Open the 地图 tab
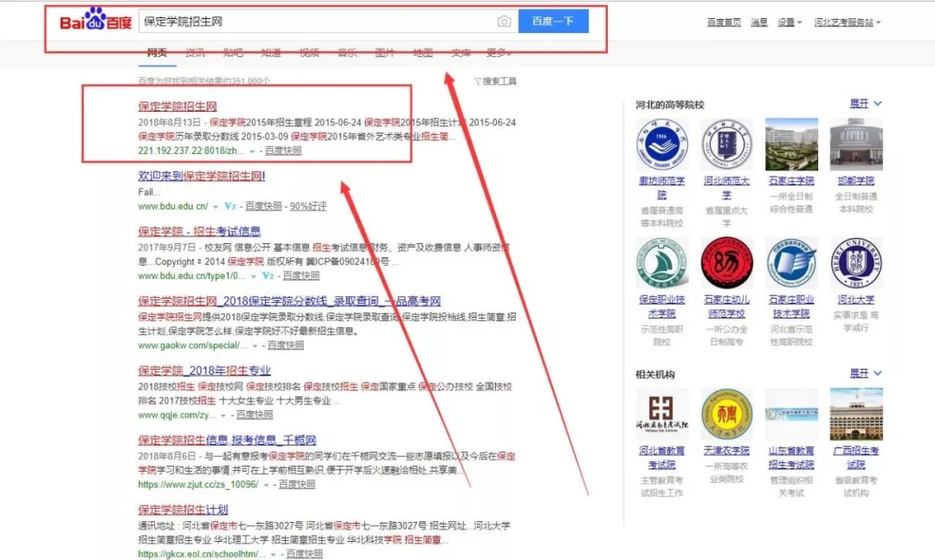 click(422, 53)
